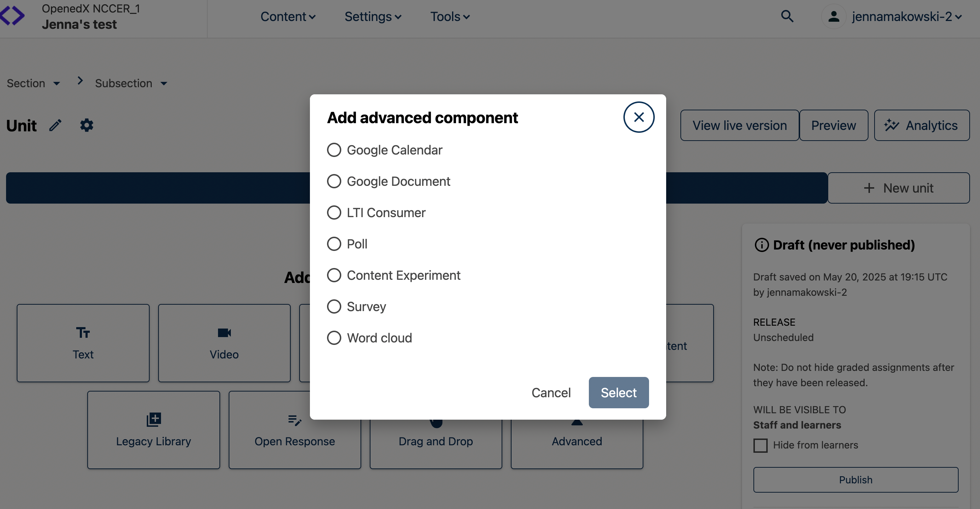Open the search magnifier icon
This screenshot has width=980, height=509.
tap(787, 16)
